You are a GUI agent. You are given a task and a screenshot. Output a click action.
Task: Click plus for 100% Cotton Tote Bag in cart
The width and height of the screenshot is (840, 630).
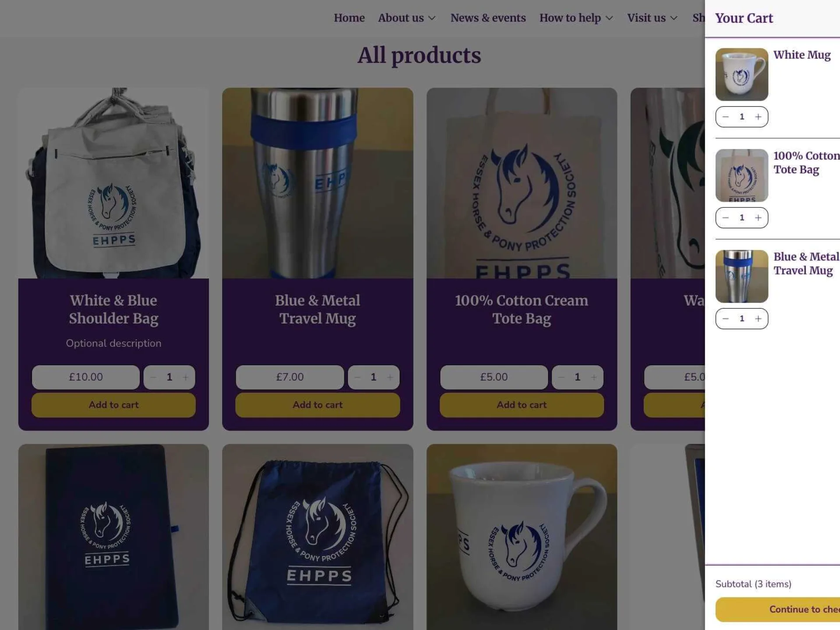pos(758,217)
